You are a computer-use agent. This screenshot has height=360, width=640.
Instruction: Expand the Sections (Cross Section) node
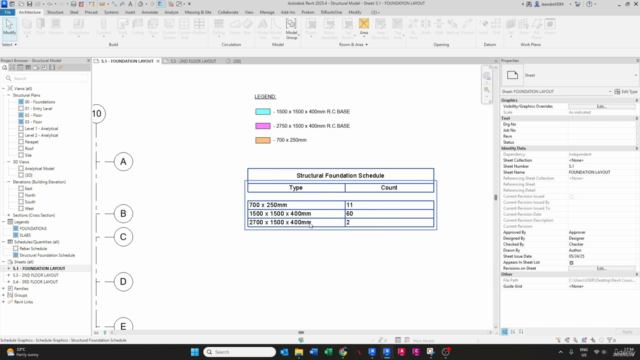(9, 215)
